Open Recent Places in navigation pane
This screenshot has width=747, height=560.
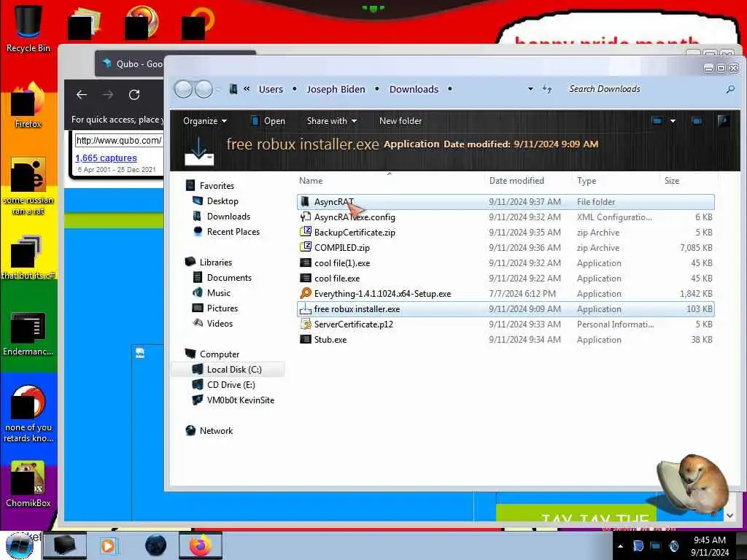233,231
